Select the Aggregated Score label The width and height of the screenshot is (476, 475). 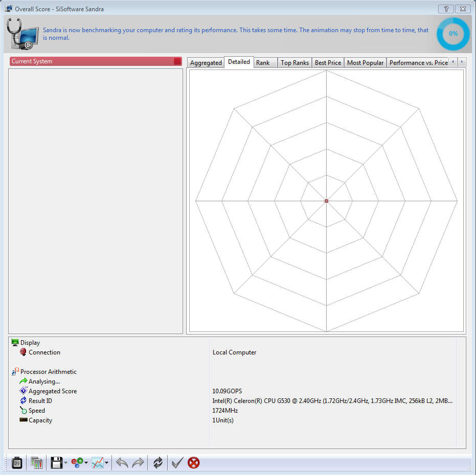click(53, 391)
